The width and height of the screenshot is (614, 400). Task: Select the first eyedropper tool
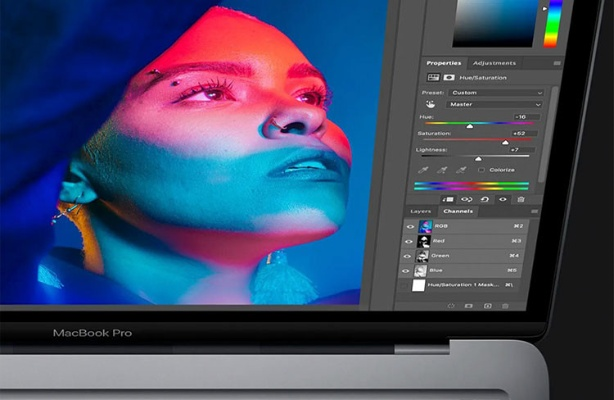click(424, 170)
